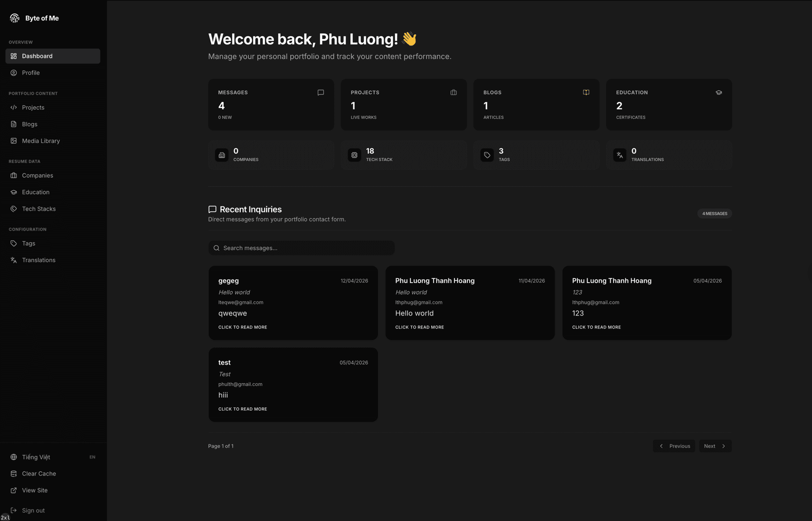812x521 pixels.
Task: Click the Tags icon in sidebar
Action: pyautogui.click(x=13, y=243)
